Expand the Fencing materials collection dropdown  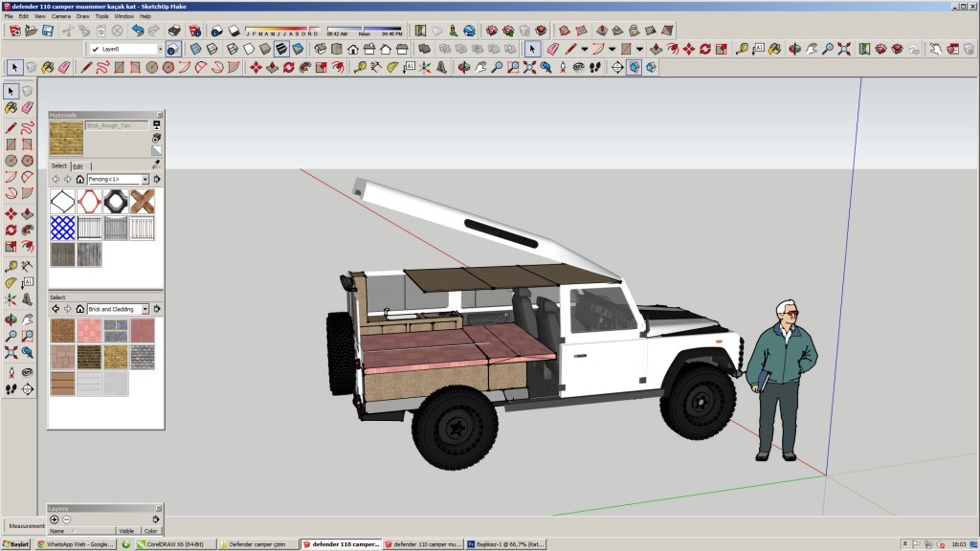coord(145,179)
